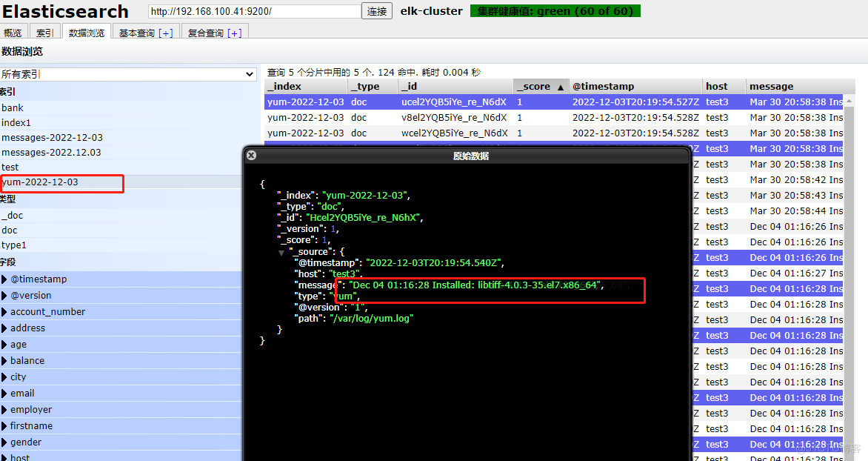Click the Mar 30 20:58:43 message cell
Image resolution: width=868 pixels, height=461 pixels.
(x=795, y=196)
